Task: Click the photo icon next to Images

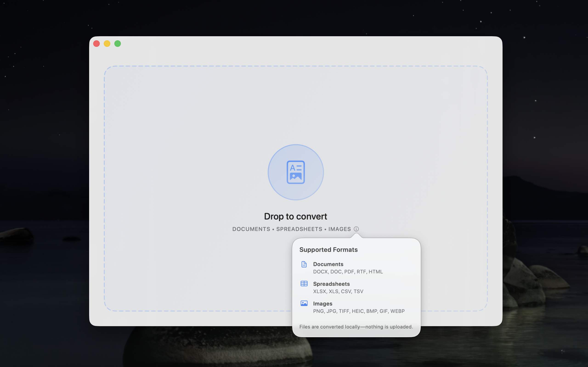Action: (304, 303)
